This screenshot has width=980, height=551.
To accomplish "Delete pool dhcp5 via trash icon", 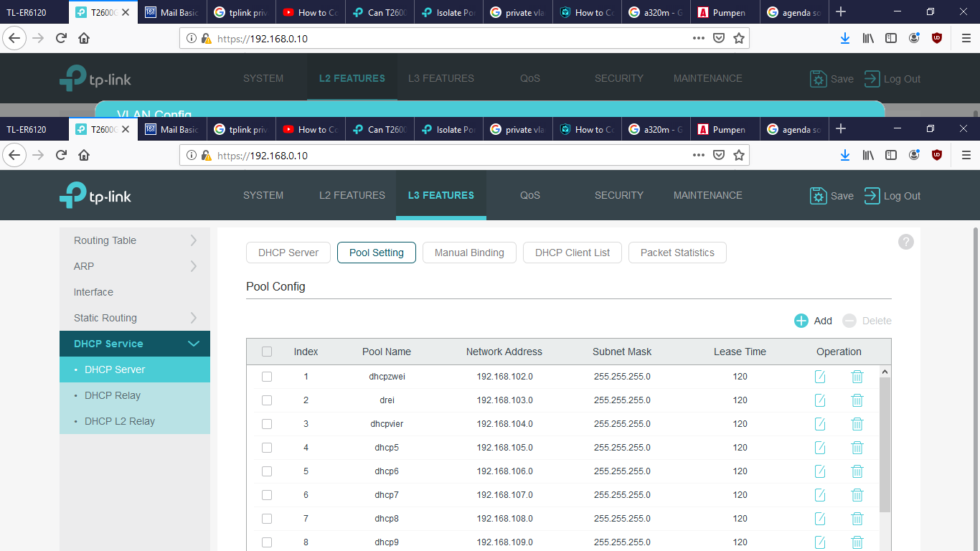I will point(857,448).
